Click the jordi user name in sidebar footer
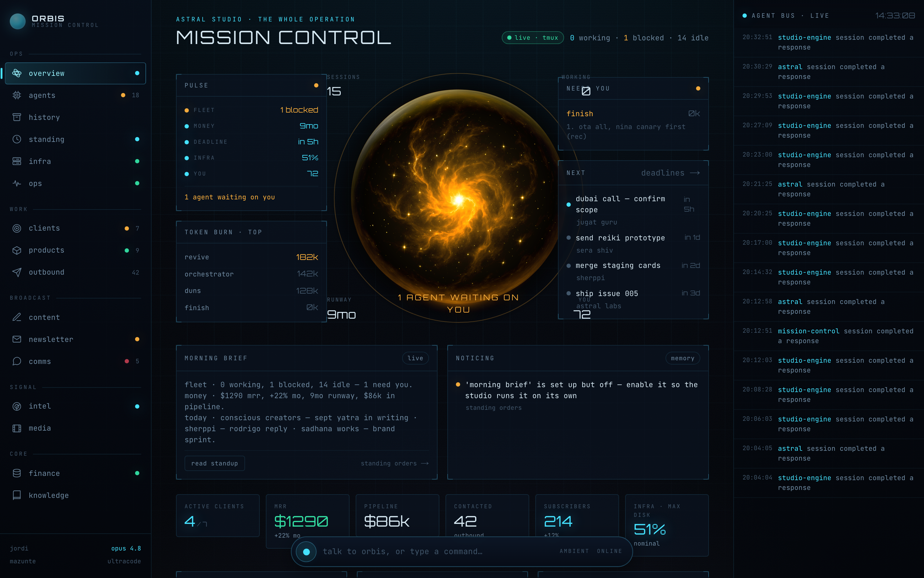The image size is (924, 578). [x=19, y=548]
